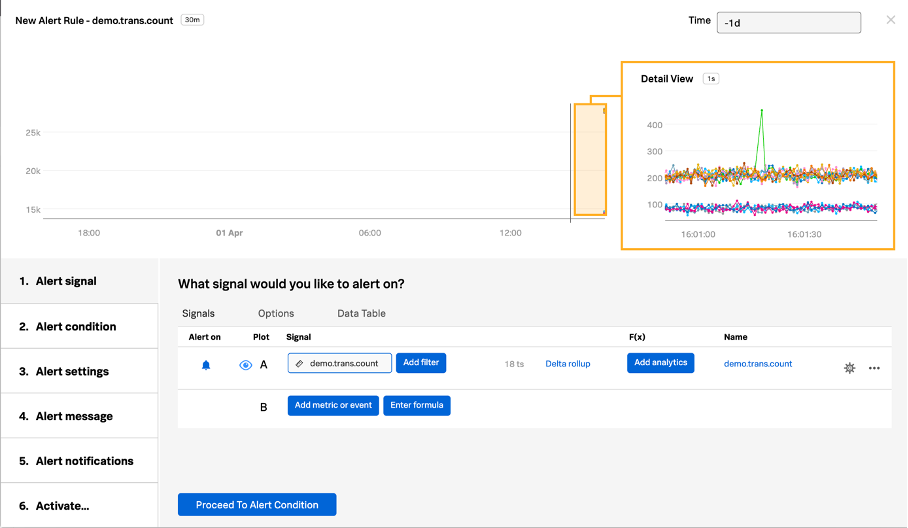Click the Time range input field
The image size is (908, 528).
[788, 22]
